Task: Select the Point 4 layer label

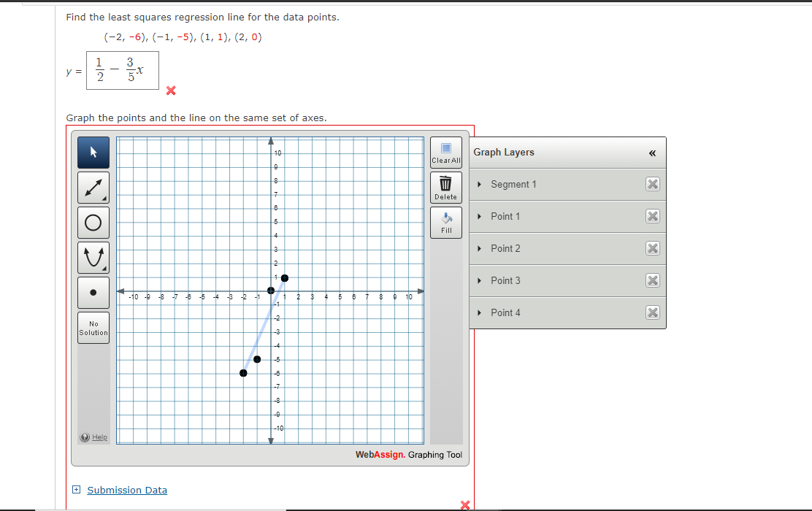Action: 505,312
